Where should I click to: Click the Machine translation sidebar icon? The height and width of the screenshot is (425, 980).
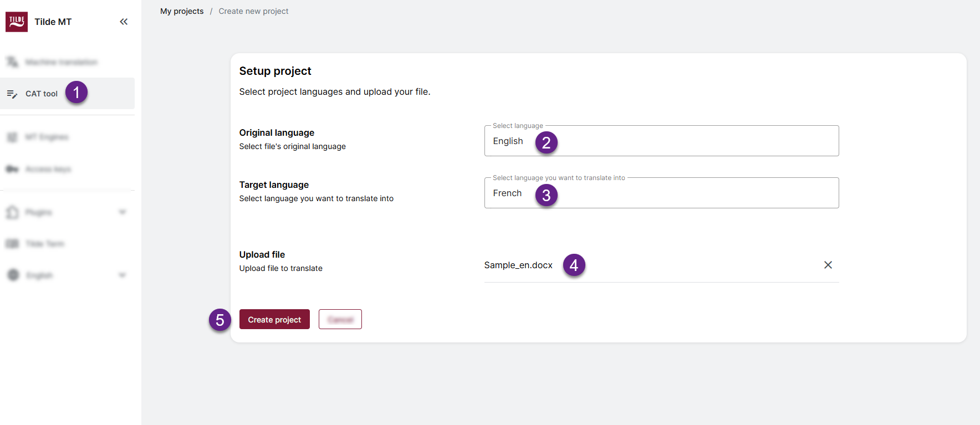coord(12,62)
